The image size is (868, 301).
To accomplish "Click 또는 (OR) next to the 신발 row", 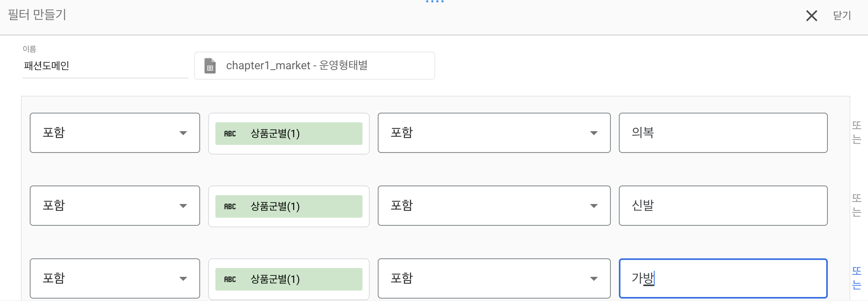I will pos(857,205).
